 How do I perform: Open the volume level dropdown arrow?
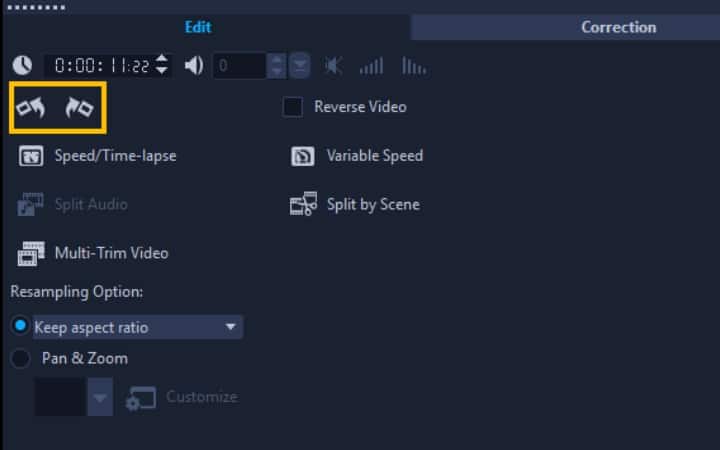[x=300, y=67]
